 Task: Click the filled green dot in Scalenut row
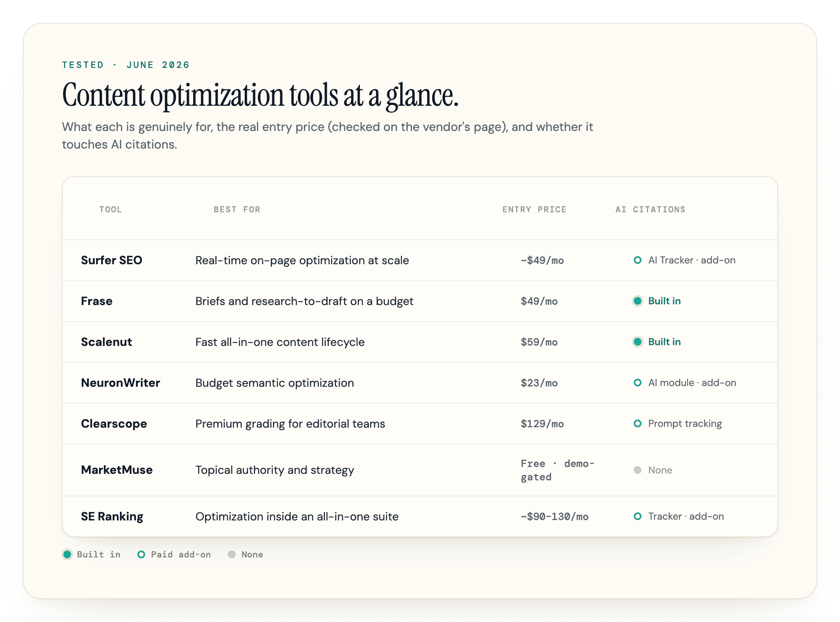tap(637, 342)
